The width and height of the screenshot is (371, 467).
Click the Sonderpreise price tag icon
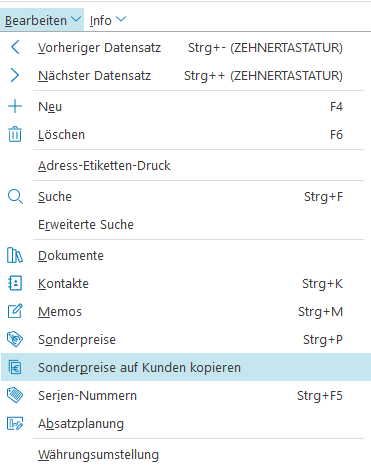[15, 339]
